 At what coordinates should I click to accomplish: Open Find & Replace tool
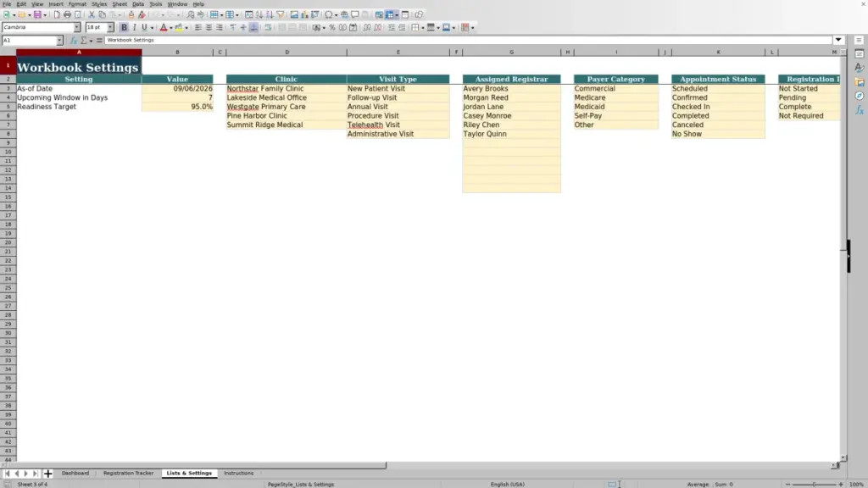pyautogui.click(x=190, y=15)
